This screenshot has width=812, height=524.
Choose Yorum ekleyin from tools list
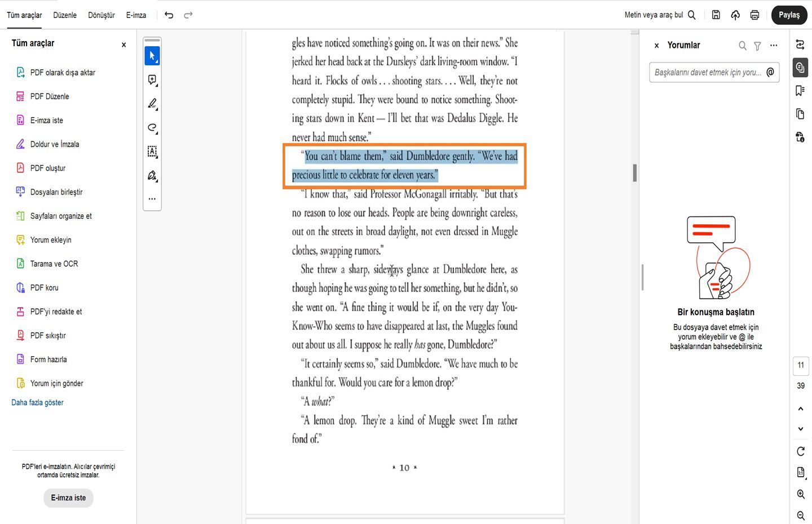pyautogui.click(x=43, y=240)
